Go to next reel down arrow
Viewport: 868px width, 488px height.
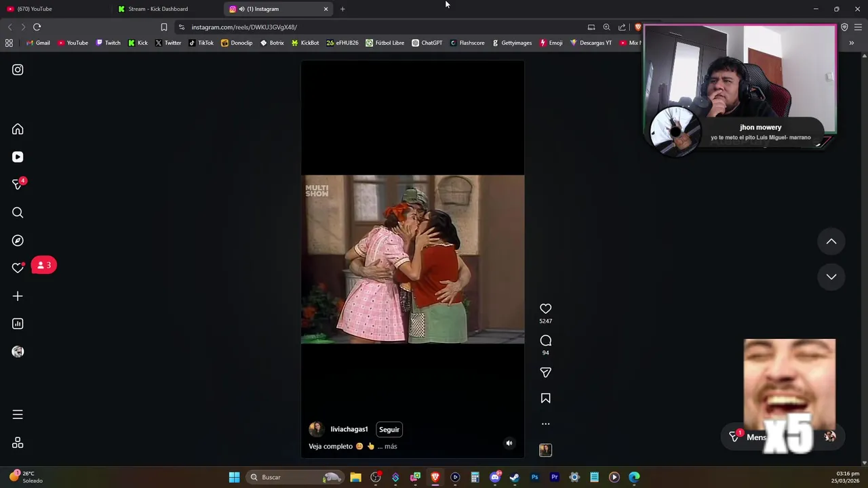click(831, 277)
